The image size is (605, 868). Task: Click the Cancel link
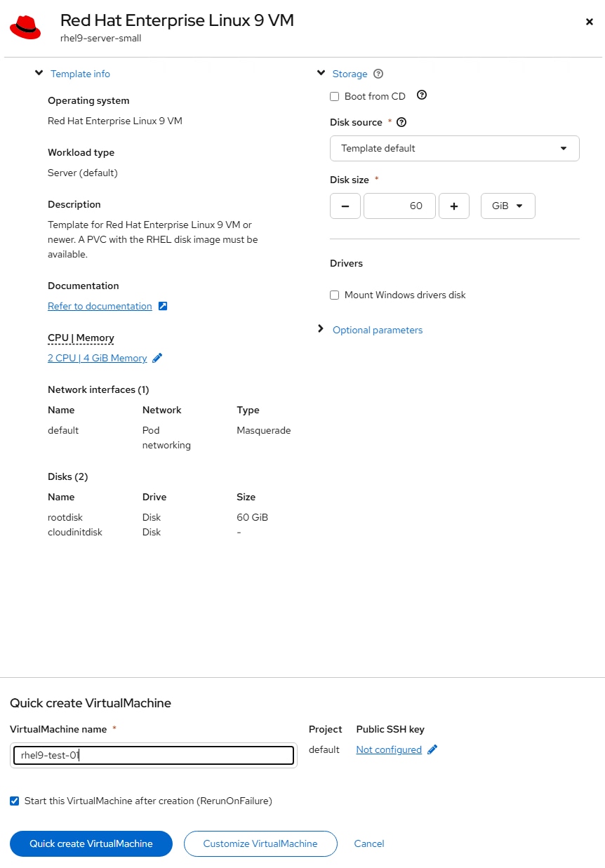pyautogui.click(x=369, y=843)
